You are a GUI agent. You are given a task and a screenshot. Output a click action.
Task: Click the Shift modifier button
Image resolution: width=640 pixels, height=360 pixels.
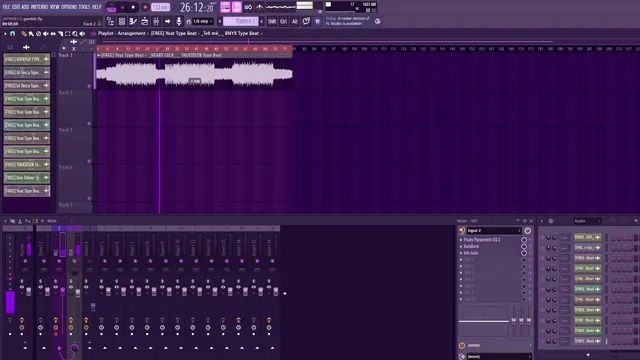click(x=272, y=21)
